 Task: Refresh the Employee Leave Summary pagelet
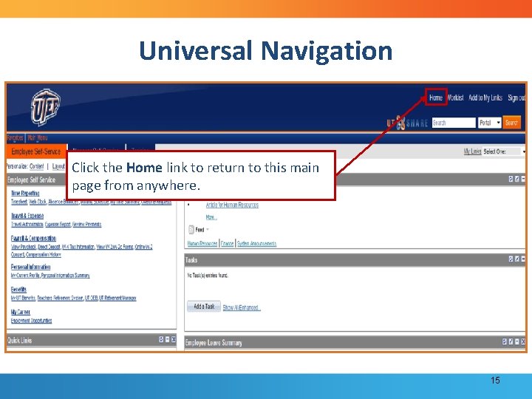coord(505,341)
